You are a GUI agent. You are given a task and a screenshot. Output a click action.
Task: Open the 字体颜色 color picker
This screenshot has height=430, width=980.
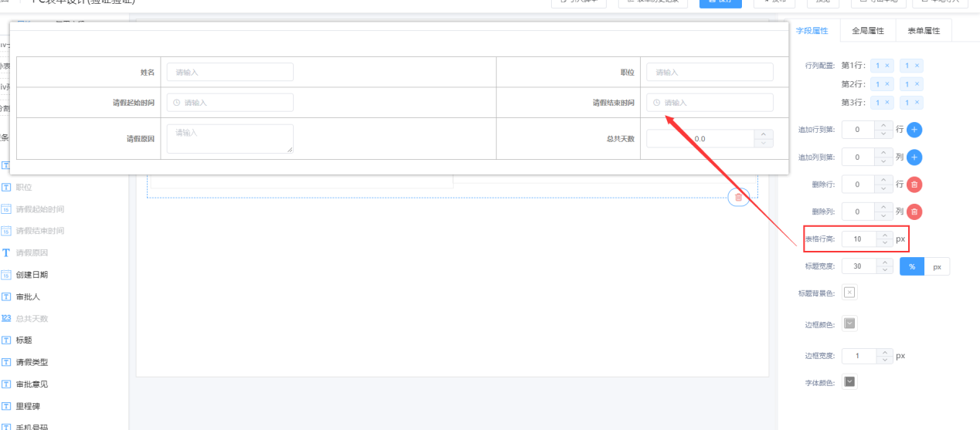pos(849,381)
